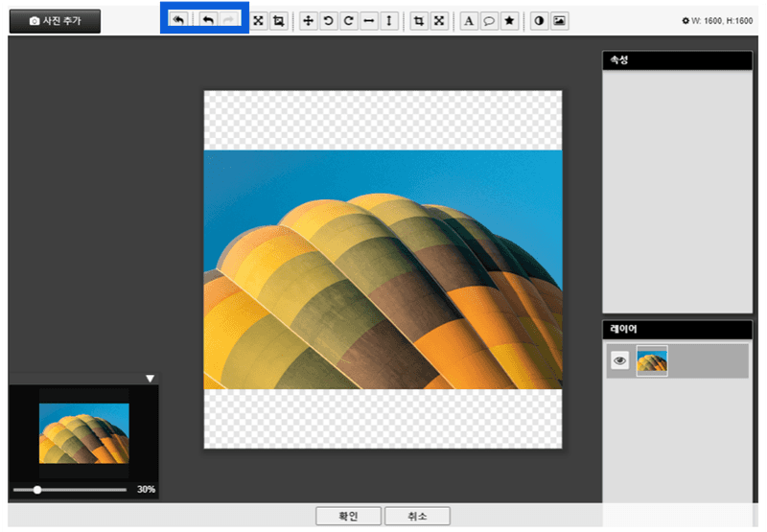Click the redo arrow icon

[227, 20]
